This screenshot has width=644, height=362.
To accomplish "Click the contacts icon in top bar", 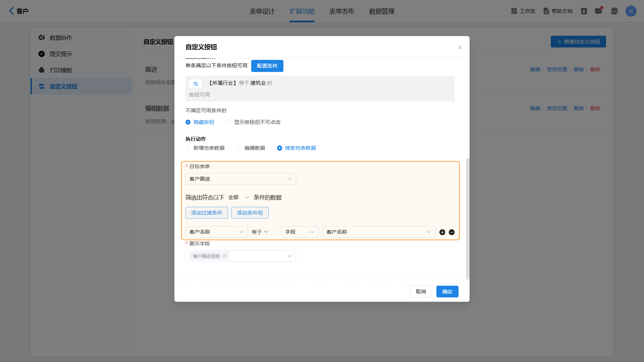I will click(583, 11).
